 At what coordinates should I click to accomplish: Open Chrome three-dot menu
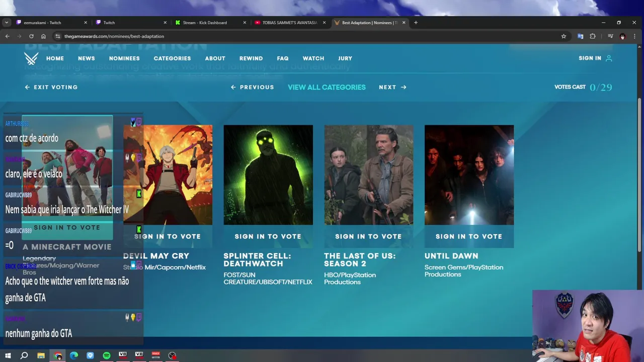click(x=634, y=36)
